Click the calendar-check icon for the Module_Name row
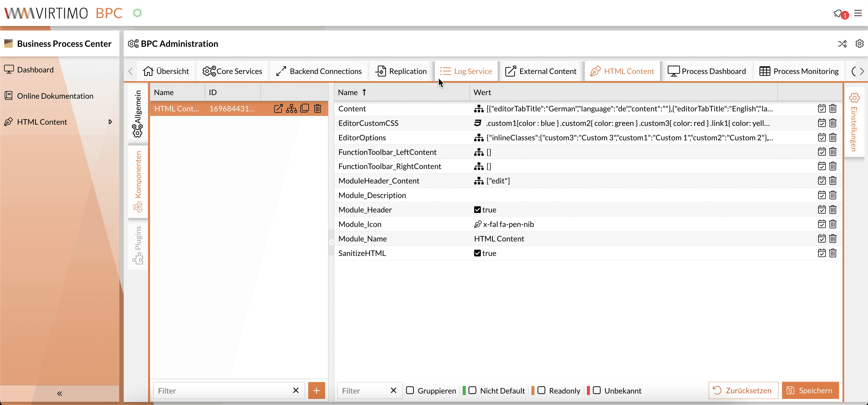Screen dimensions: 868x405 tap(822, 239)
